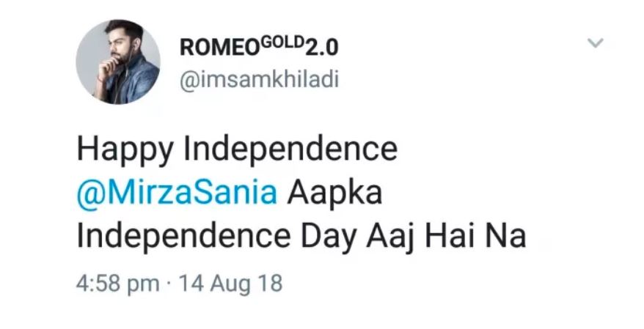
Task: Click the @imsamkhiladi username handle
Action: 259,80
